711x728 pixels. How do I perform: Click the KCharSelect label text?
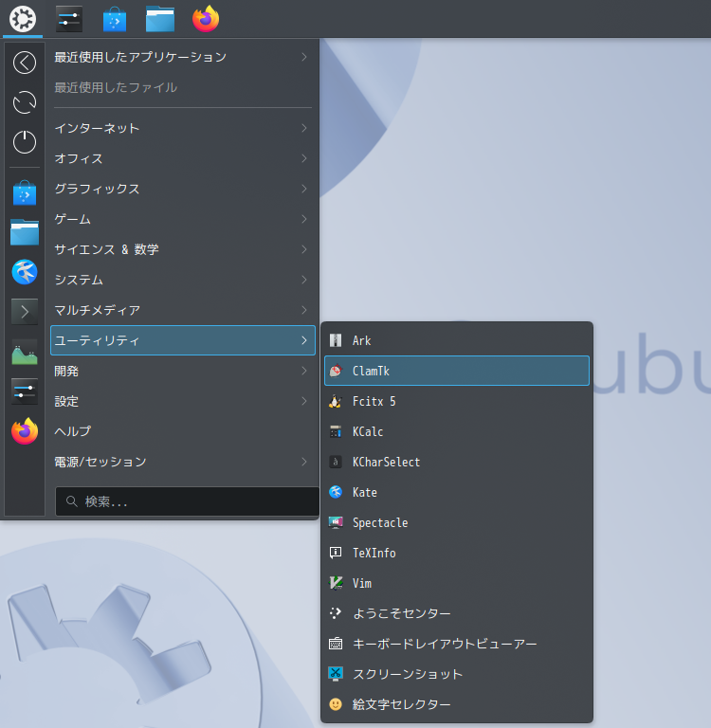pos(387,462)
